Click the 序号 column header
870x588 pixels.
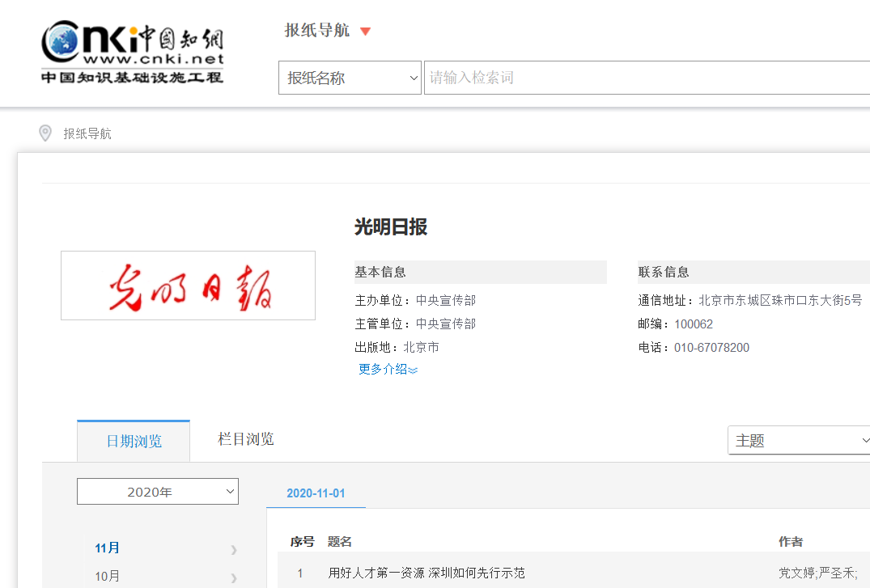coord(303,542)
